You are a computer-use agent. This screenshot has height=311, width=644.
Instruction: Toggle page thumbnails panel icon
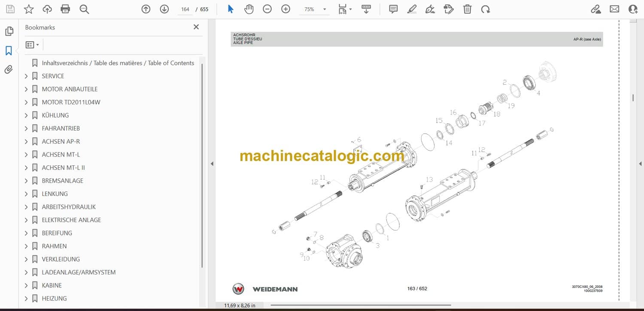[9, 31]
